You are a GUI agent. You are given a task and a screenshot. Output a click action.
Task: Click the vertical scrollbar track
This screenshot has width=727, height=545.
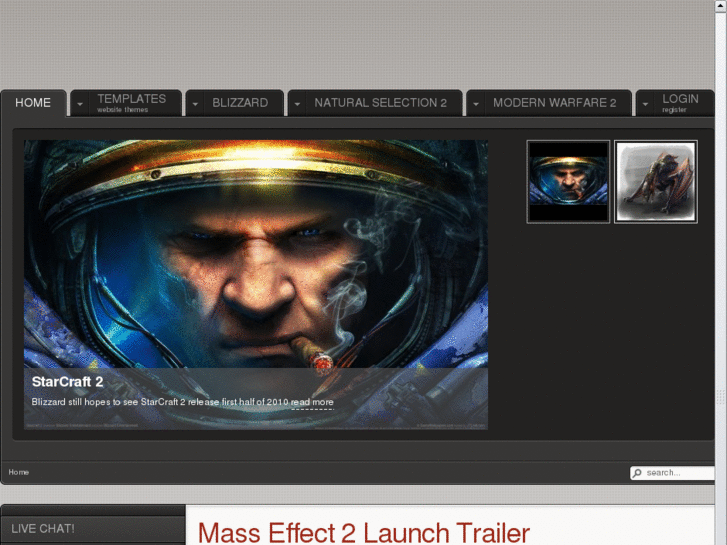(721, 278)
